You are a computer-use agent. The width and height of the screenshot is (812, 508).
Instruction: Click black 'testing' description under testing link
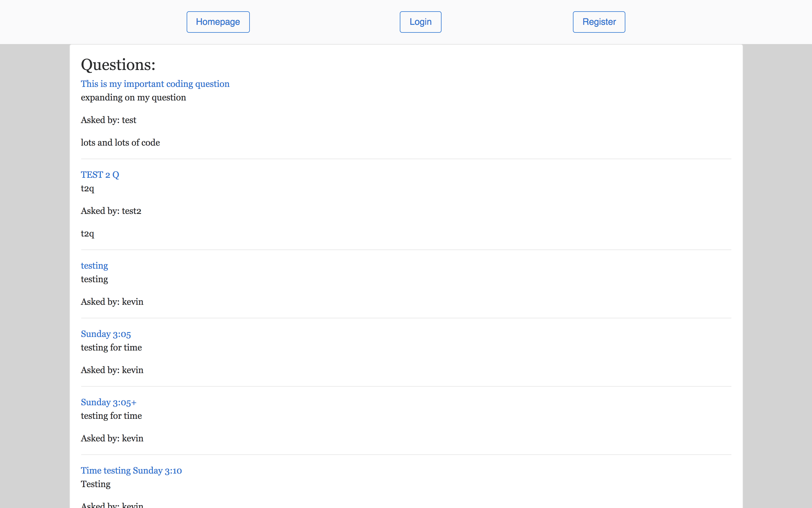pyautogui.click(x=94, y=279)
